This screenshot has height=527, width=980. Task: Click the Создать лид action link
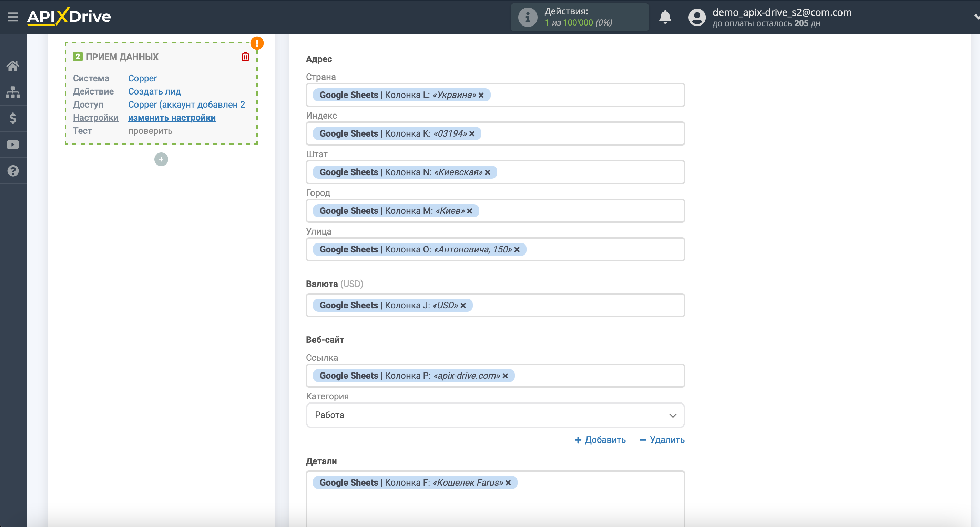tap(154, 91)
